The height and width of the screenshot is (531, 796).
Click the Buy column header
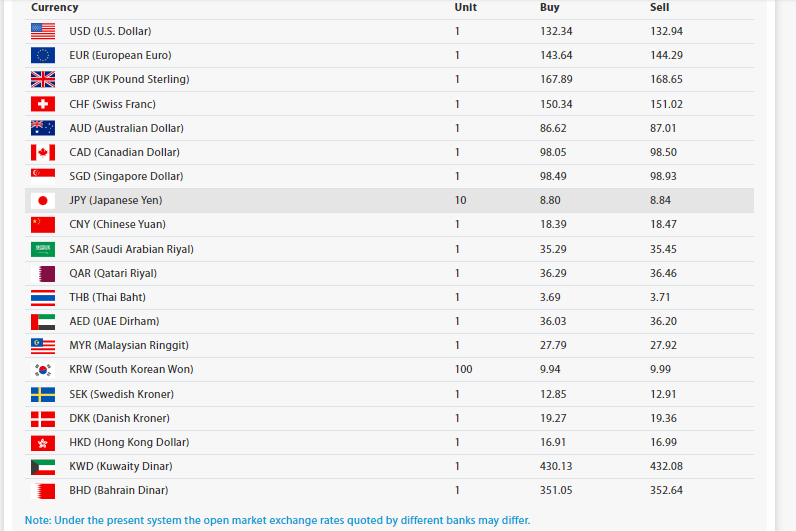click(549, 7)
